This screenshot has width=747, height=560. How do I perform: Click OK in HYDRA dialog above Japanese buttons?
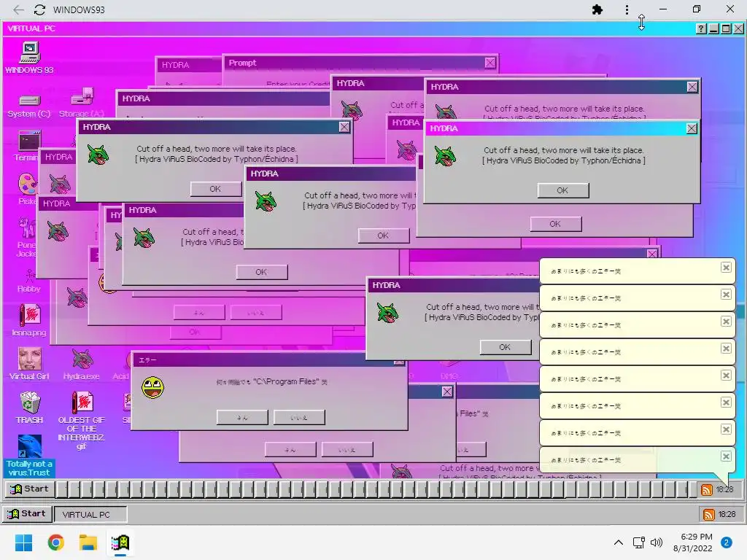coord(261,273)
